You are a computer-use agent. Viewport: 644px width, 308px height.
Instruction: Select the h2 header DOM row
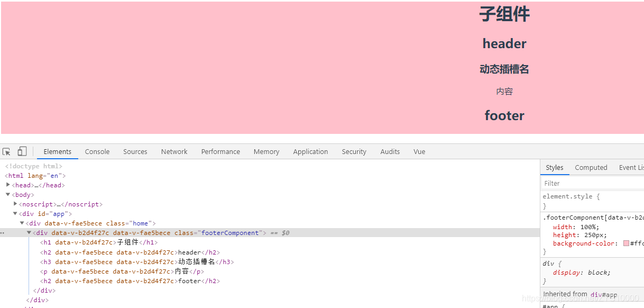[x=130, y=252]
